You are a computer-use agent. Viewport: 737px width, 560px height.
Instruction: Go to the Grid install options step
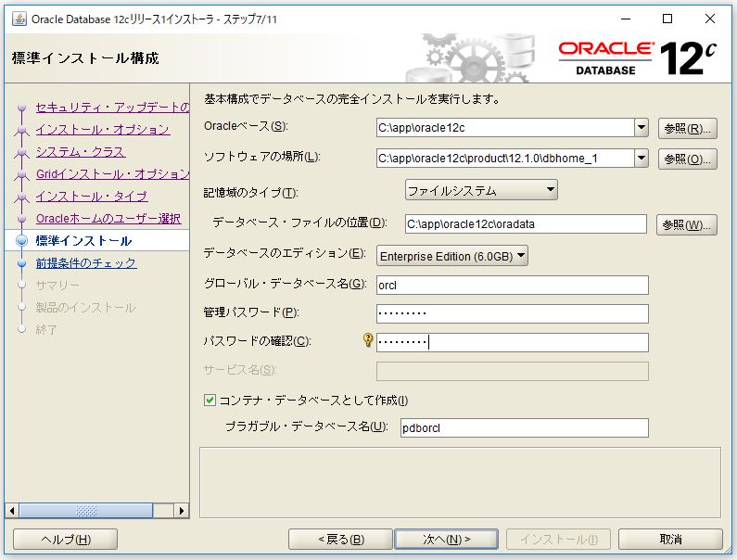click(112, 174)
